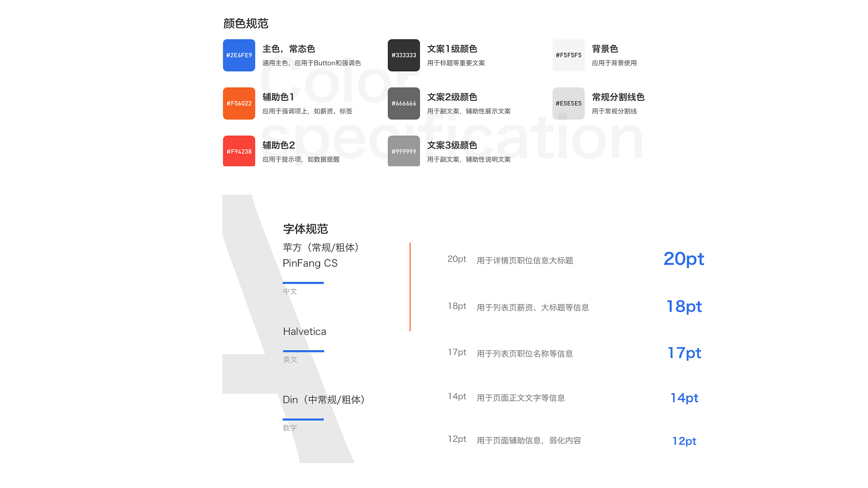Select the 文案1级颜色 label
Screen dimensions: 868x488
[452, 49]
